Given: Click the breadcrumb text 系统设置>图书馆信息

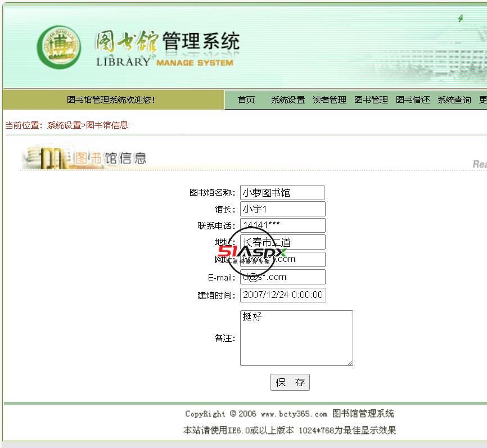Looking at the screenshot, I should click(88, 125).
